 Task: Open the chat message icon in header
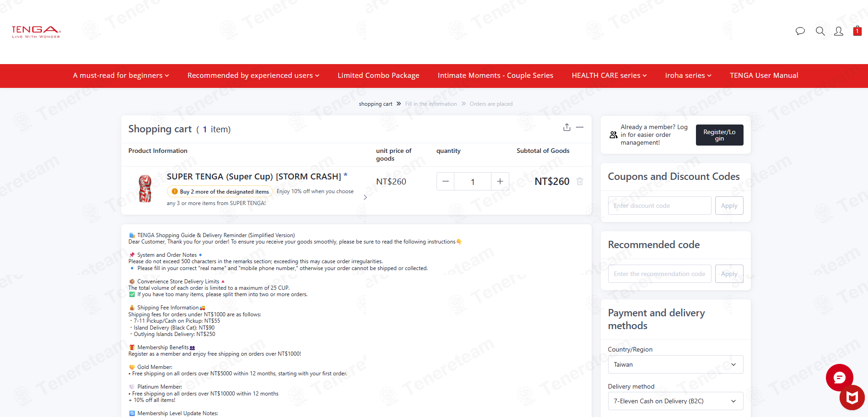point(800,31)
